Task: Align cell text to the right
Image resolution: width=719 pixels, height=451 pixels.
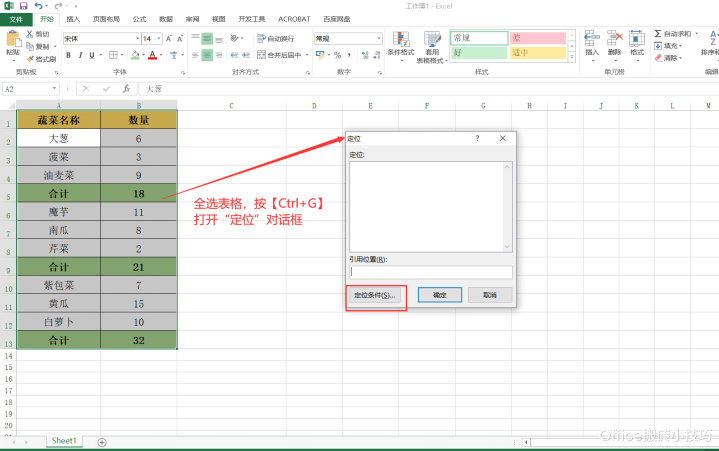Action: click(x=219, y=55)
